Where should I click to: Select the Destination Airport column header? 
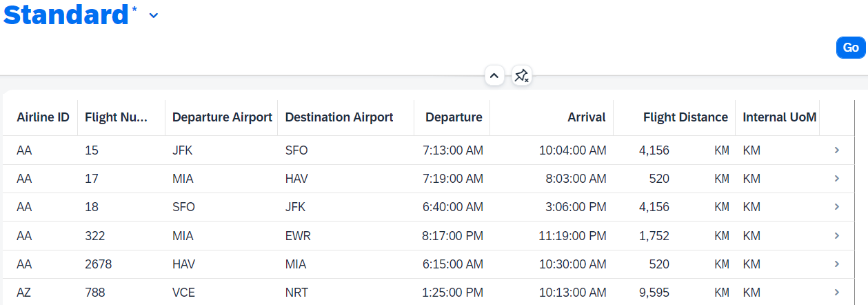[339, 117]
